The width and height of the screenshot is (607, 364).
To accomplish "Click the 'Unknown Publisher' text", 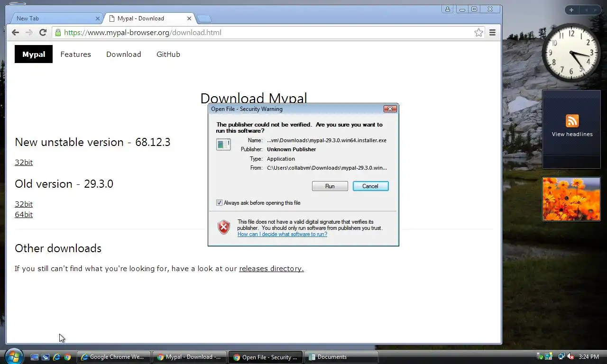I will (x=291, y=149).
